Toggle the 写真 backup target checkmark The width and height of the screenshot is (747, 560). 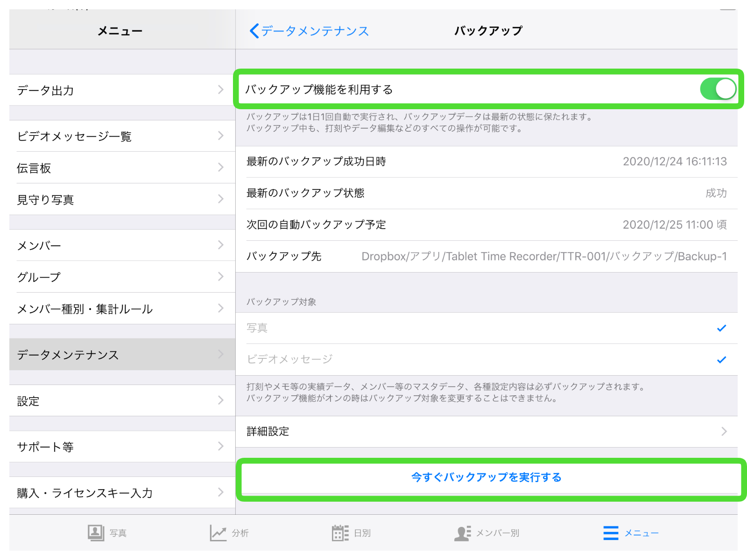point(721,328)
